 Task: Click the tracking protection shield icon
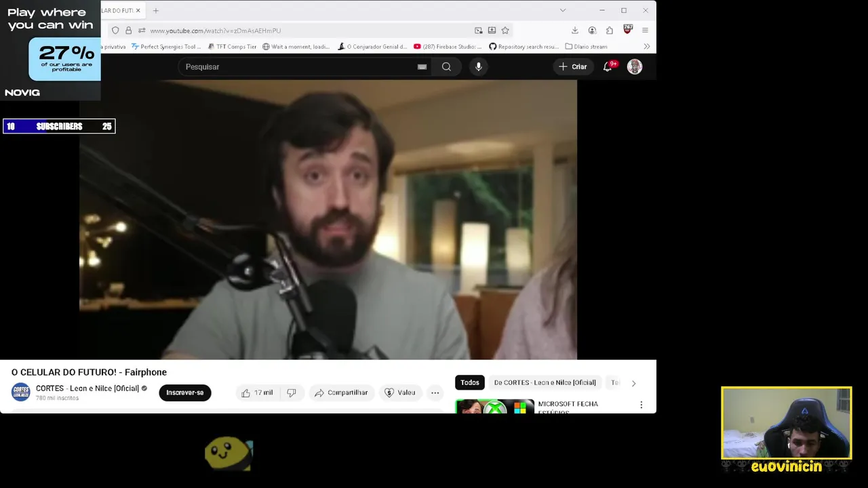115,30
